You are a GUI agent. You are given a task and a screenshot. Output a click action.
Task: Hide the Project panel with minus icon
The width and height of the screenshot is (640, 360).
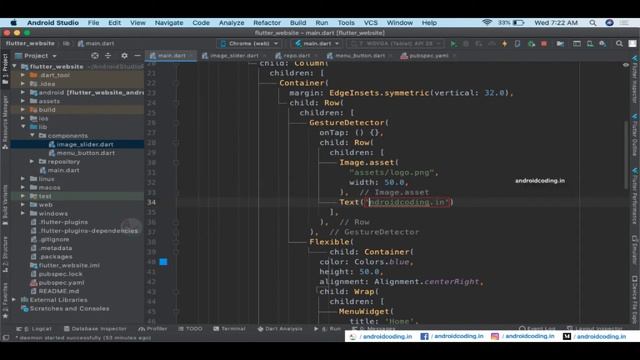(138, 56)
